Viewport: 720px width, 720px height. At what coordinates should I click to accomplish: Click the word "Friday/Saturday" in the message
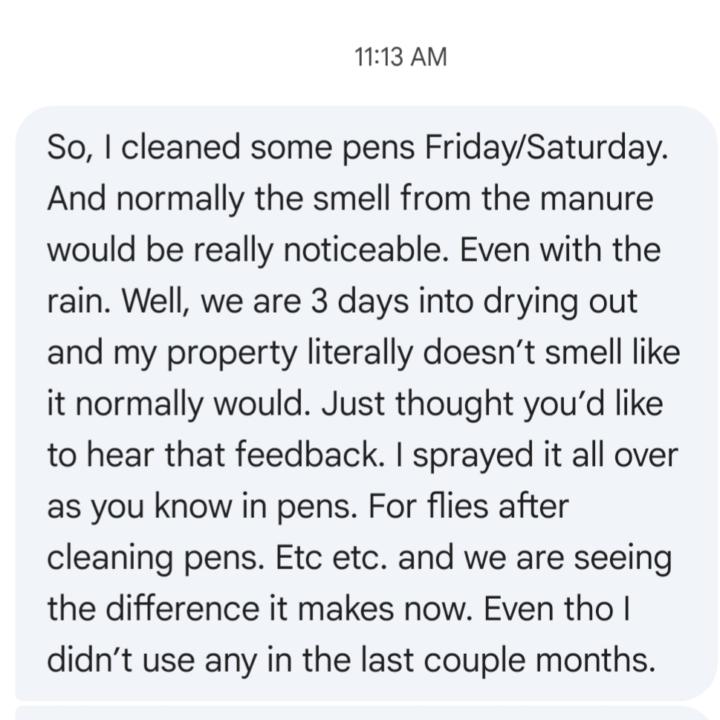(545, 148)
